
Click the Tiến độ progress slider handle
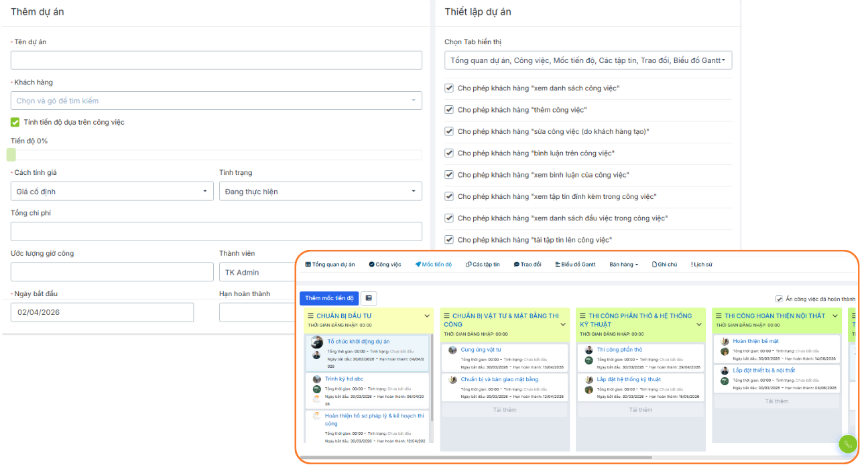click(x=11, y=155)
